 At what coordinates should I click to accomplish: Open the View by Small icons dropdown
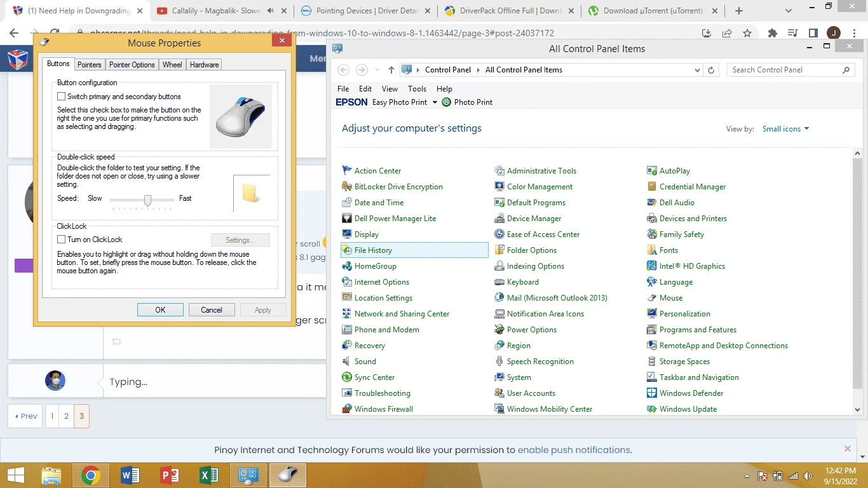pos(786,129)
